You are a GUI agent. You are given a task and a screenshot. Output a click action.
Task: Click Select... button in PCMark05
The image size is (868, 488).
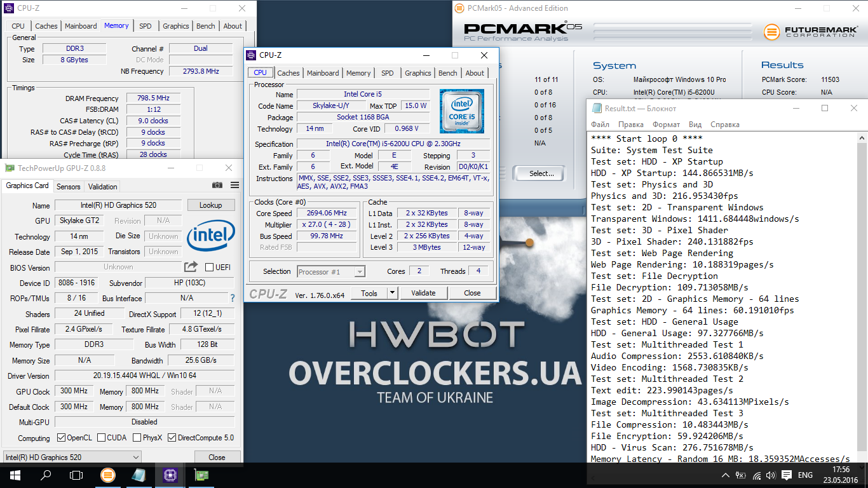541,173
